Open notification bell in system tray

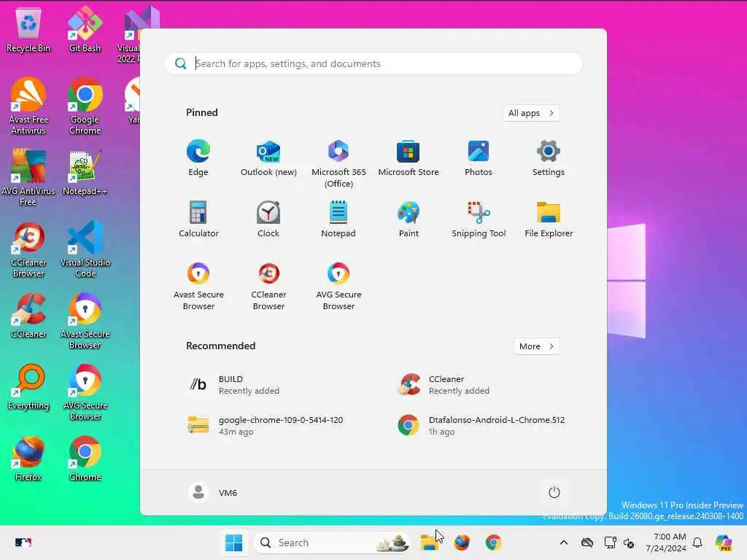[697, 542]
